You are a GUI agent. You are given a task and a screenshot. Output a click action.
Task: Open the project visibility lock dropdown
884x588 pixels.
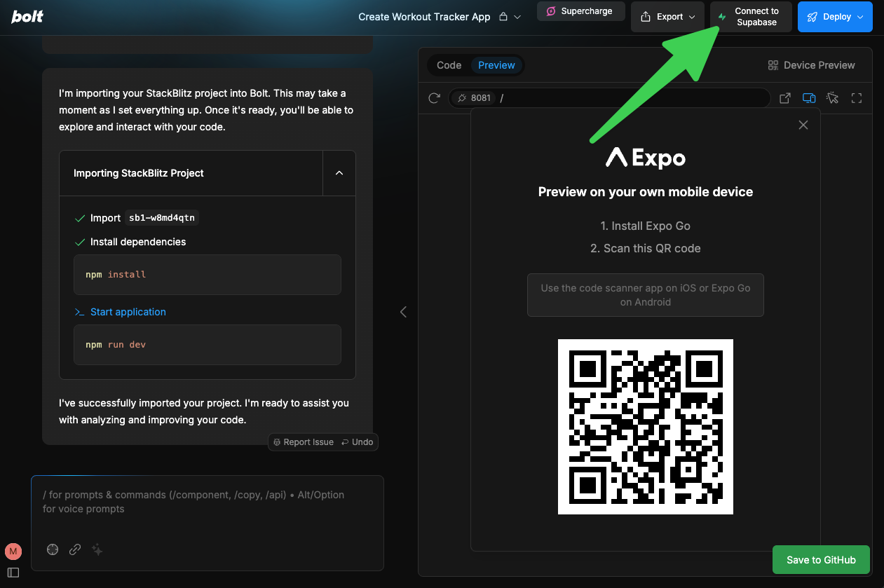click(x=510, y=17)
